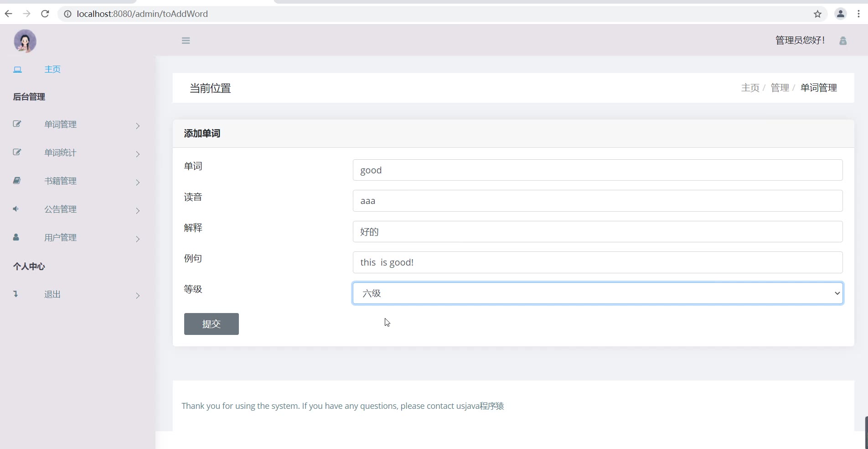Focus the 例句 field with this is good!
Viewport: 868px width, 449px height.
(598, 262)
